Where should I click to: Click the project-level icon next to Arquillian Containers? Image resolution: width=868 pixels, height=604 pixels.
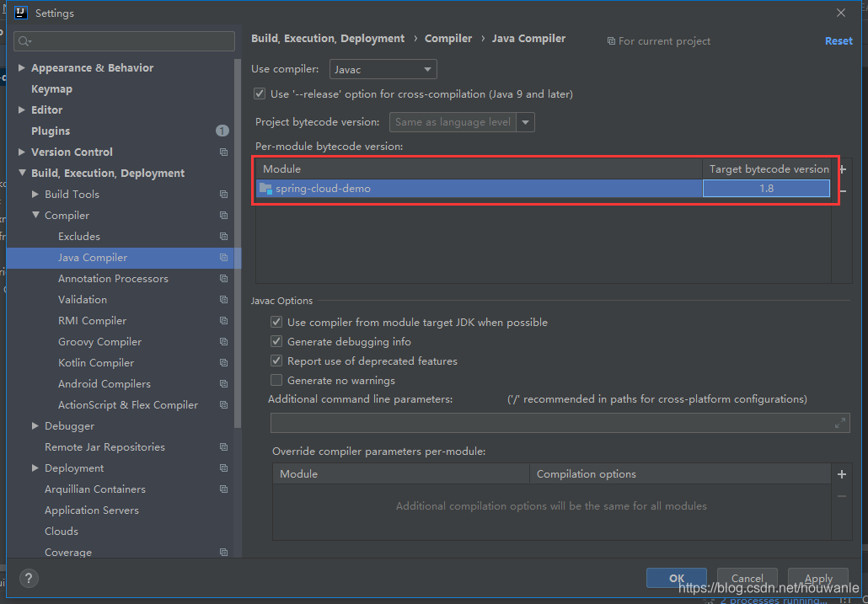(x=223, y=489)
